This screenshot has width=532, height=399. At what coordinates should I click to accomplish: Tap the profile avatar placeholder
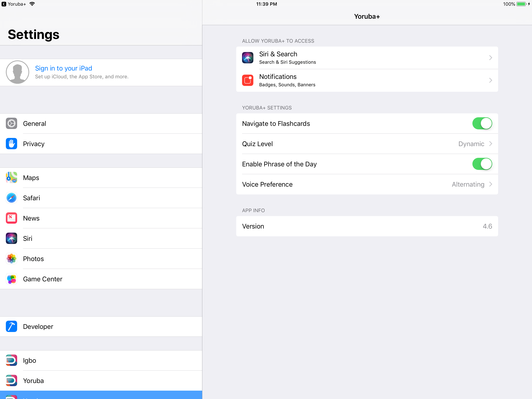pyautogui.click(x=18, y=72)
